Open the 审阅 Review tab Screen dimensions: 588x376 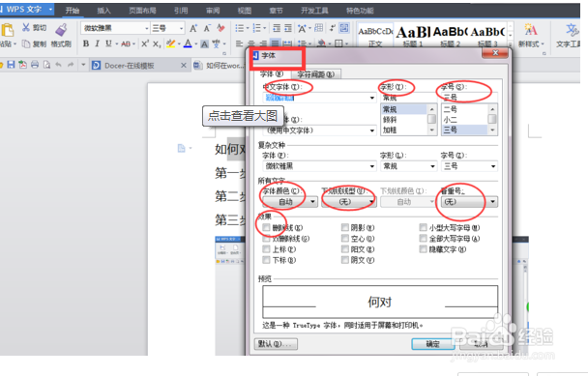click(x=213, y=11)
